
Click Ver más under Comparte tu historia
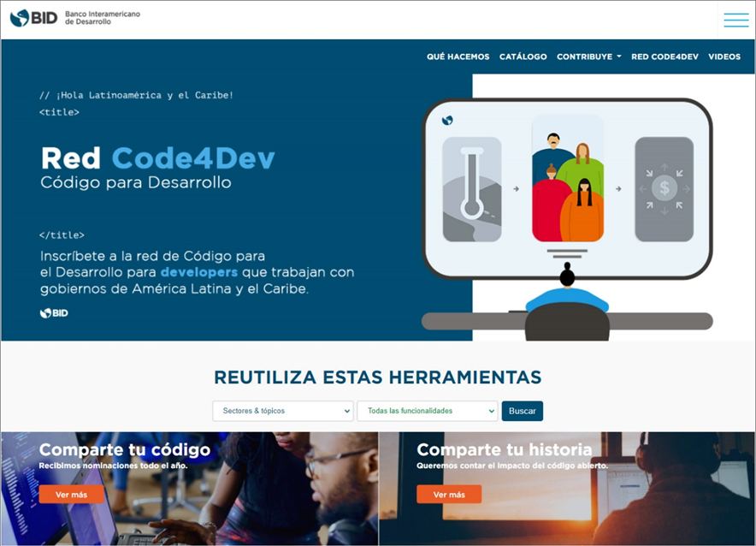coord(449,495)
